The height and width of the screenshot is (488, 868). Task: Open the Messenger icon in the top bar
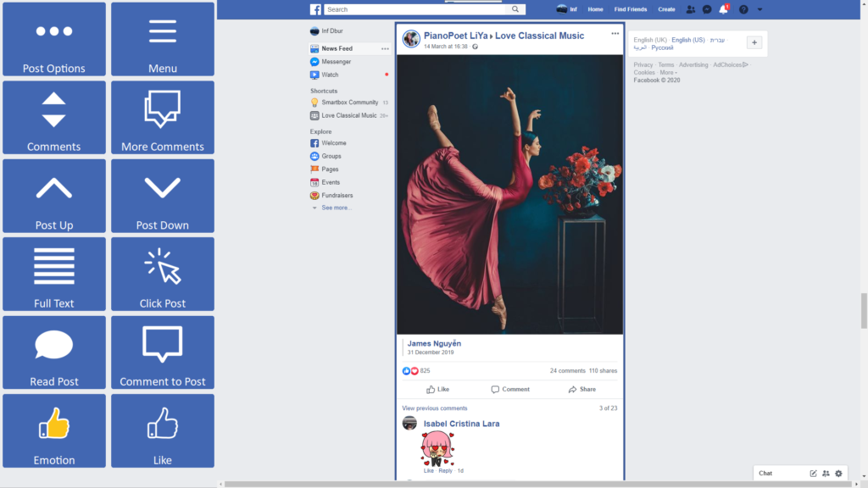707,9
